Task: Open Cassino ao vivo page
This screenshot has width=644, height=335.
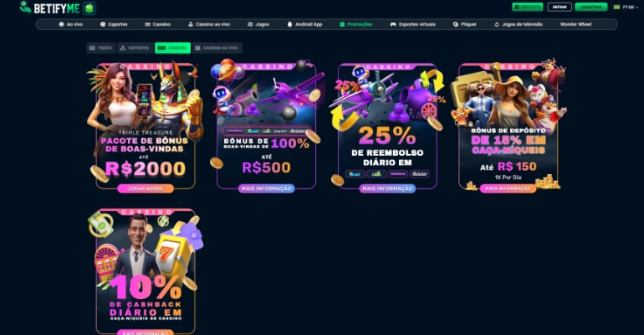Action: 208,24
